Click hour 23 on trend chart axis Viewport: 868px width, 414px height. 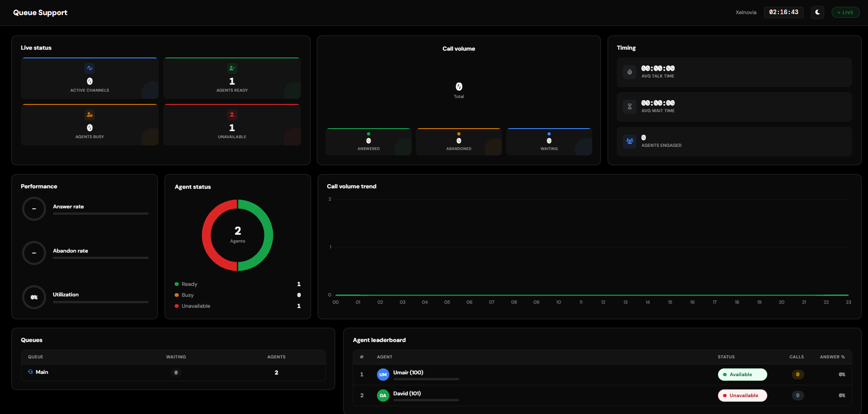pyautogui.click(x=848, y=302)
